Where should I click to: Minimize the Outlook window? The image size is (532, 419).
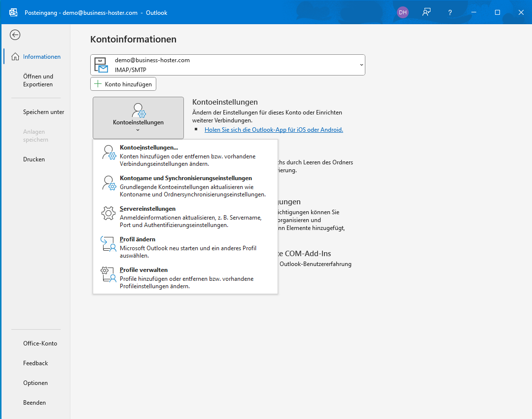pyautogui.click(x=474, y=12)
